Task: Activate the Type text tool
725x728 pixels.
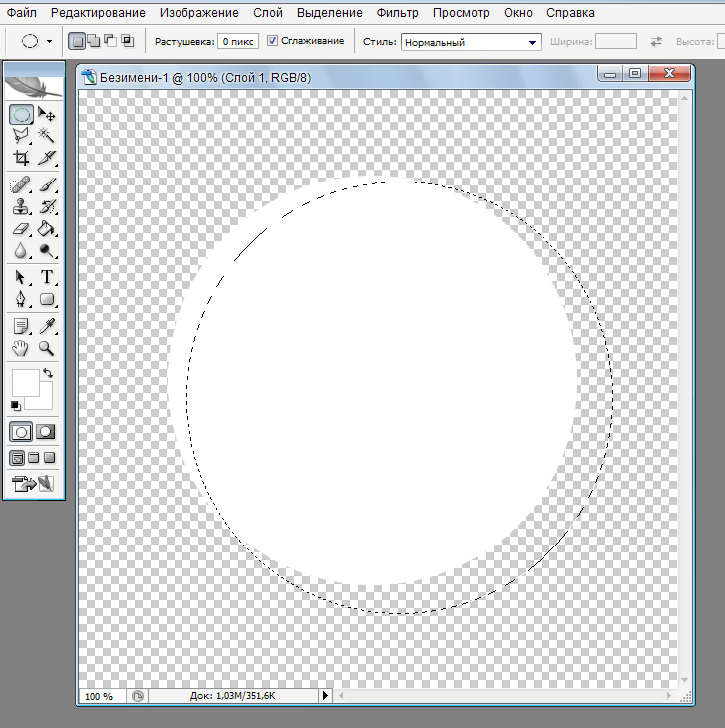Action: click(46, 277)
